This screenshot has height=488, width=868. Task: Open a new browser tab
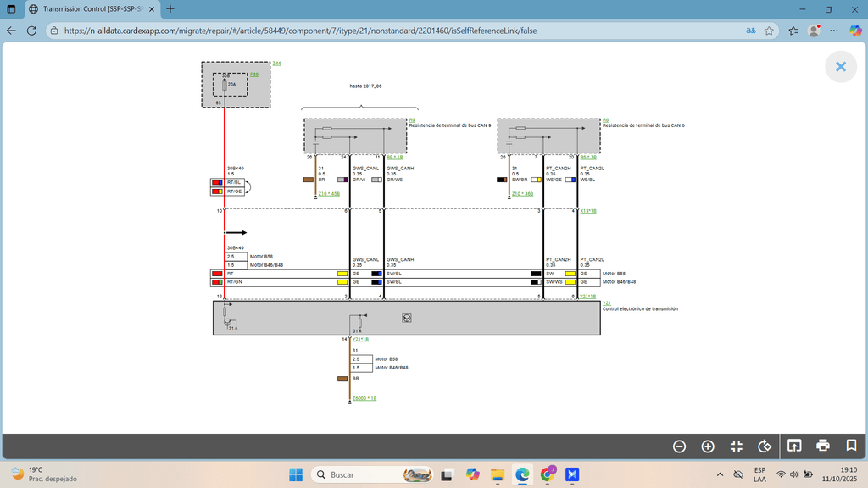pyautogui.click(x=170, y=9)
